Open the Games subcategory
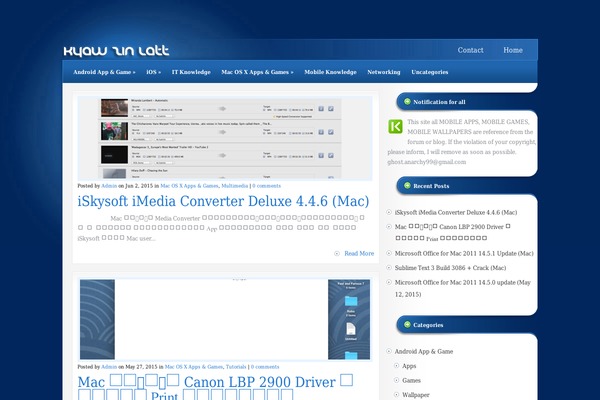The image size is (600, 400). (x=411, y=380)
